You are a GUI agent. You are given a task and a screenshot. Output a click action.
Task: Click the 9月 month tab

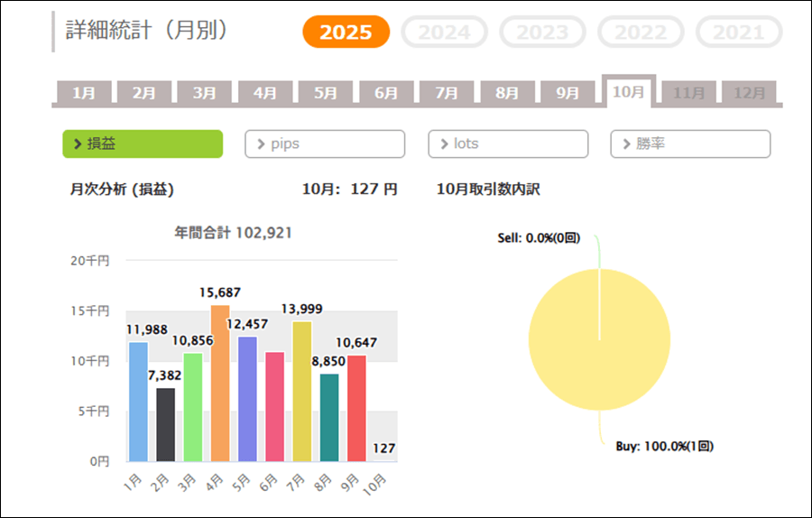567,93
